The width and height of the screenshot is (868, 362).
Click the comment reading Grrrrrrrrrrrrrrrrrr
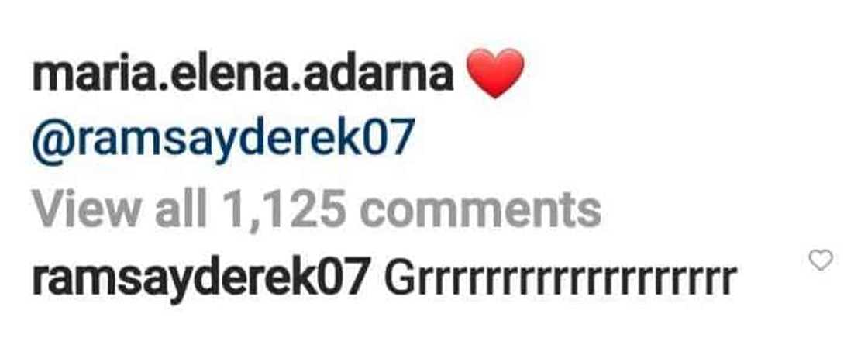[560, 280]
